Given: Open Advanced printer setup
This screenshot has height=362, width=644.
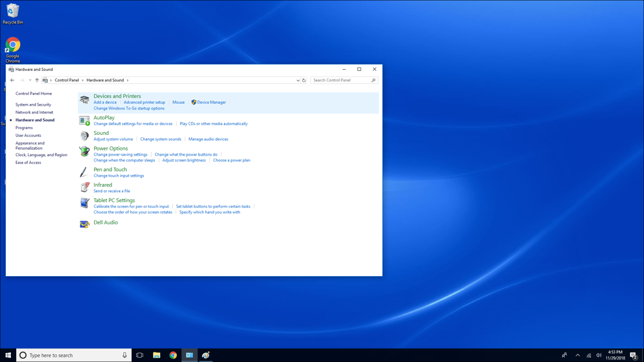Looking at the screenshot, I should [x=145, y=103].
